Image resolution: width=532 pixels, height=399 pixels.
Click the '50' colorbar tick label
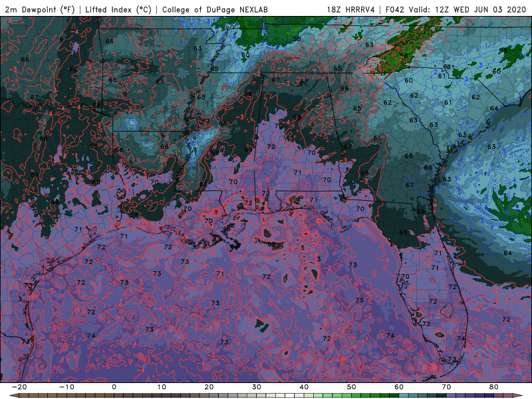pyautogui.click(x=352, y=387)
